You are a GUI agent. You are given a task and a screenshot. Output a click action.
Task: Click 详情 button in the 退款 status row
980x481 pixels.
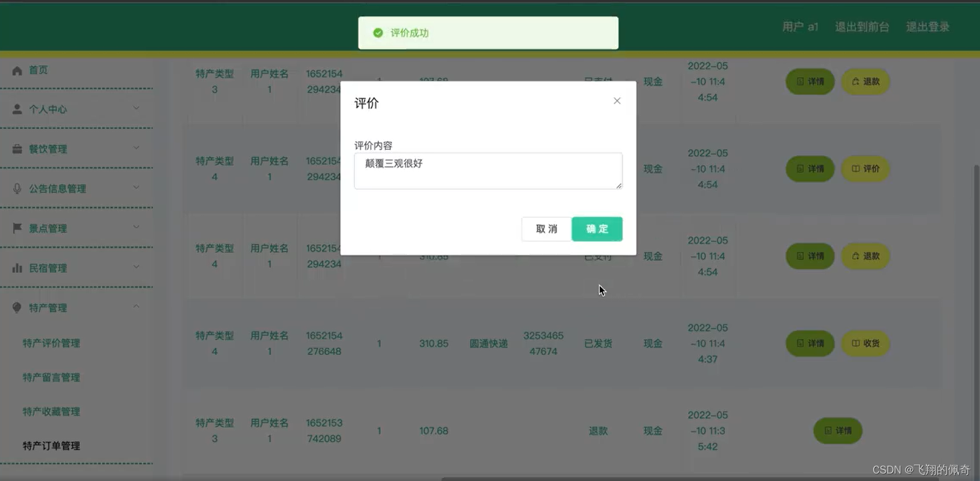[x=837, y=431]
